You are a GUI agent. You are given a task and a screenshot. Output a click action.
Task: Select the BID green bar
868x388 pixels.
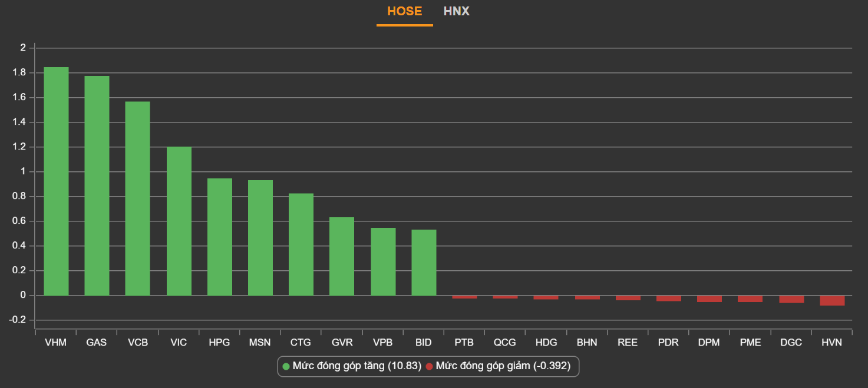[x=424, y=263]
